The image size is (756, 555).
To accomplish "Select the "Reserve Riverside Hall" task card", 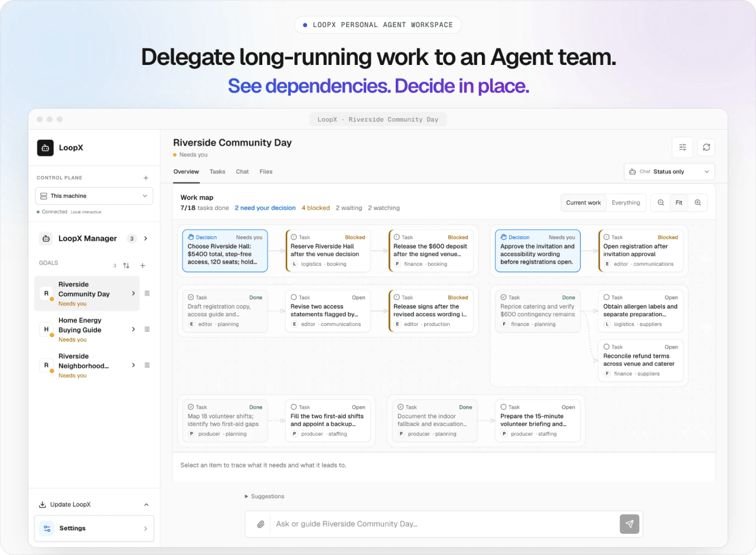I will click(328, 251).
